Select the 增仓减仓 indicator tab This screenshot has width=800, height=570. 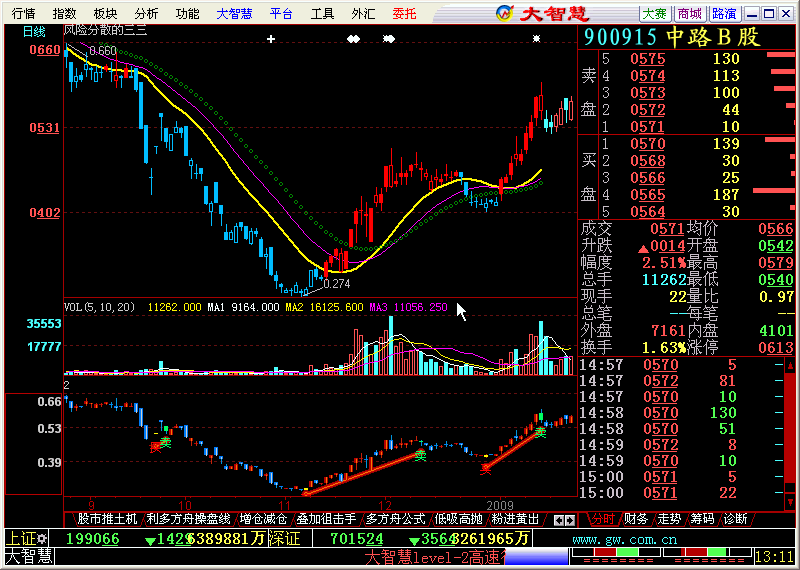pos(263,519)
